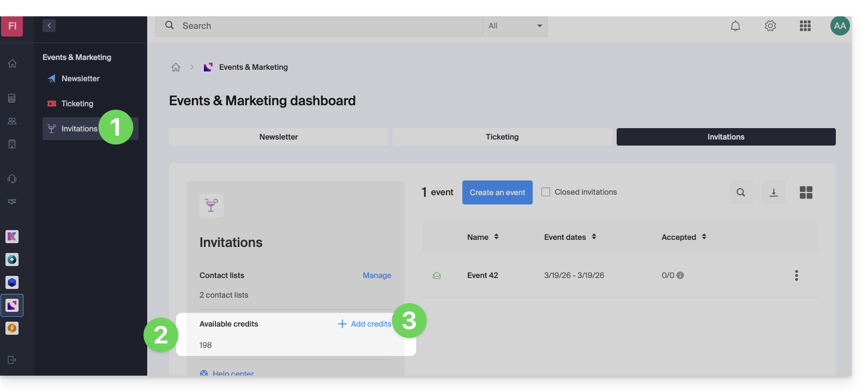Screen dimensions: 868x392
Task: Open Event 42 three-dot options menu
Action: [796, 275]
